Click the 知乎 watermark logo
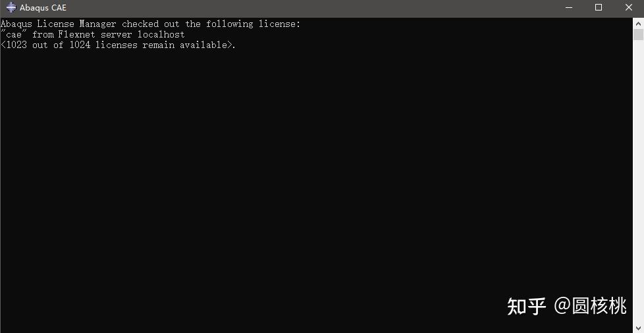Image resolution: width=644 pixels, height=333 pixels. (527, 306)
